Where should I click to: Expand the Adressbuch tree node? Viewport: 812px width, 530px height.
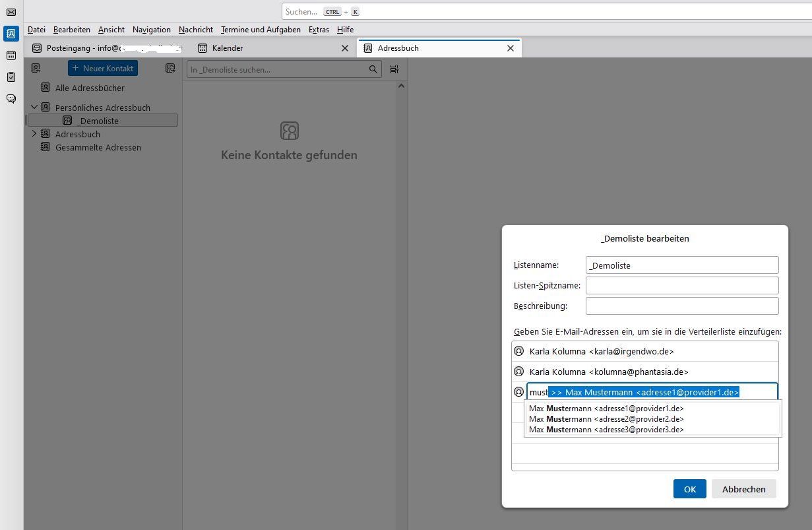[34, 134]
